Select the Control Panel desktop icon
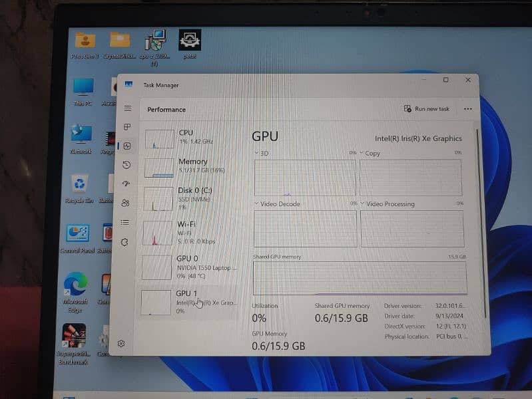Screen dimensions: 532x399 [x=77, y=238]
